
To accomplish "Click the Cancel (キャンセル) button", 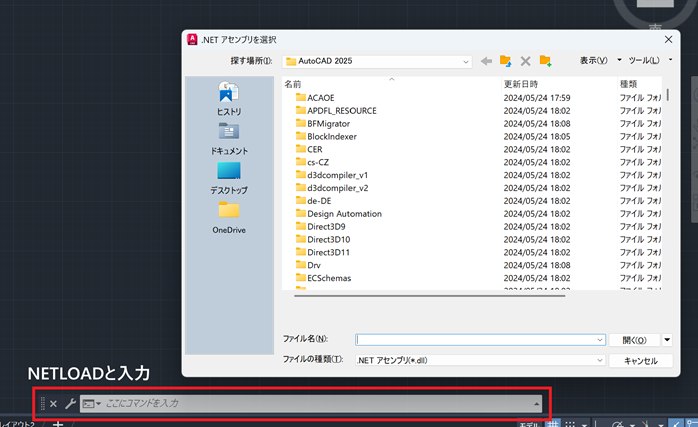I will [641, 361].
